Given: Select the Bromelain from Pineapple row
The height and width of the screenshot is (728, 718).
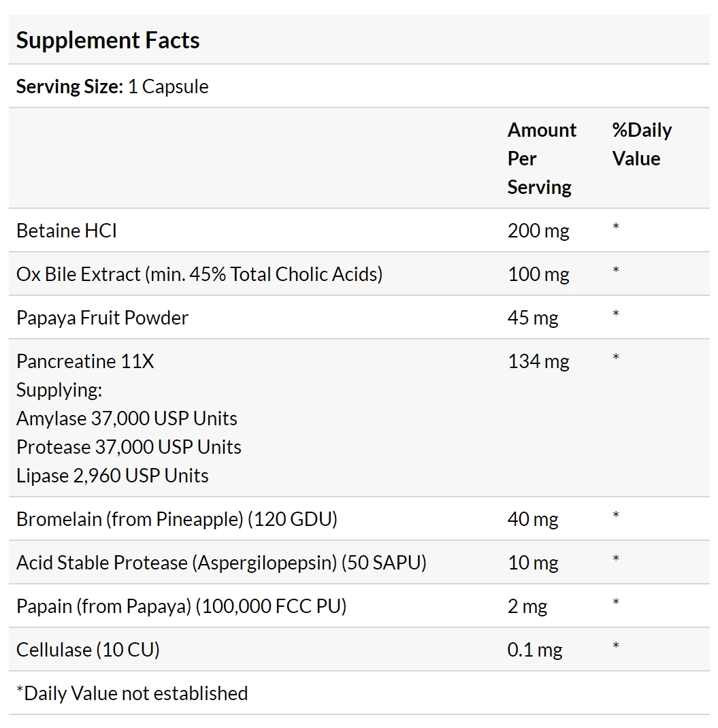Looking at the screenshot, I should pyautogui.click(x=359, y=518).
